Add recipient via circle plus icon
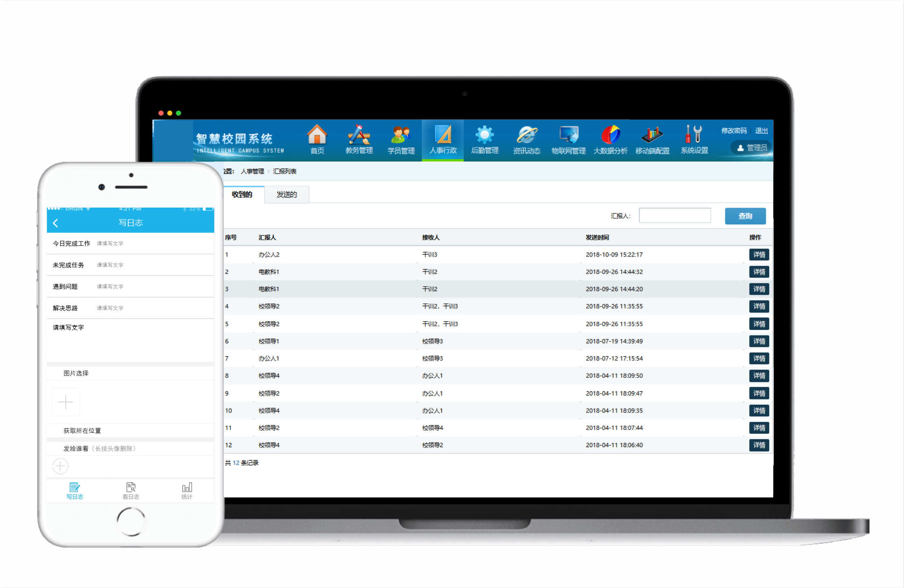This screenshot has height=588, width=904. [x=60, y=466]
